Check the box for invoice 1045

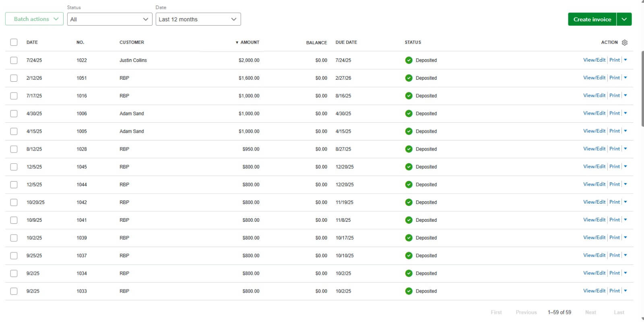click(x=14, y=167)
